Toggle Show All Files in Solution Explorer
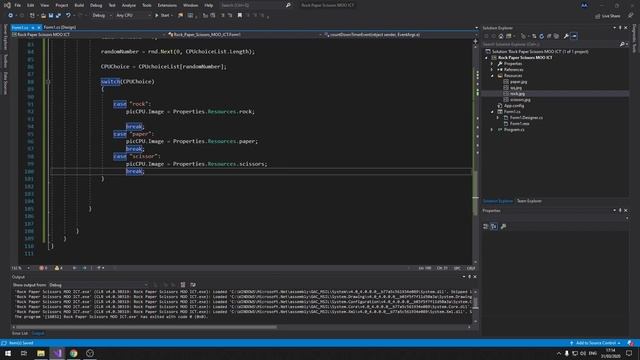Screen dimensions: 640x360 click(556, 36)
